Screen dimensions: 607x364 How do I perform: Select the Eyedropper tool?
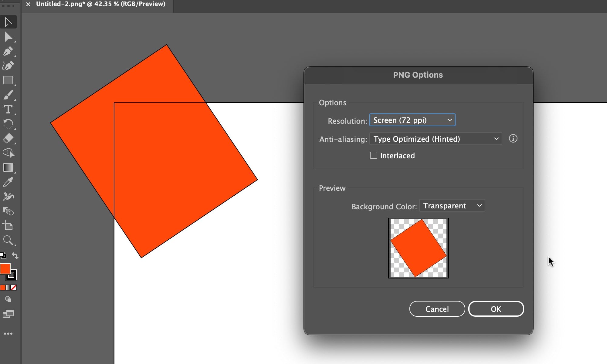click(x=8, y=181)
